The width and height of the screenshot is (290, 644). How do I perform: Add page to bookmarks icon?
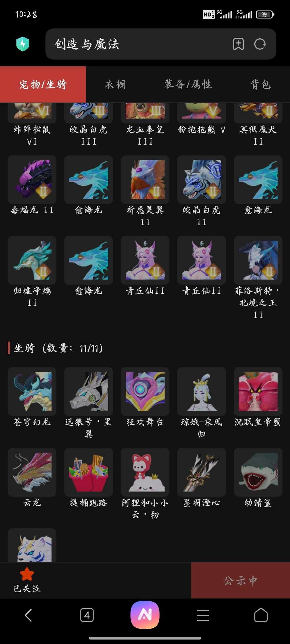[x=238, y=44]
